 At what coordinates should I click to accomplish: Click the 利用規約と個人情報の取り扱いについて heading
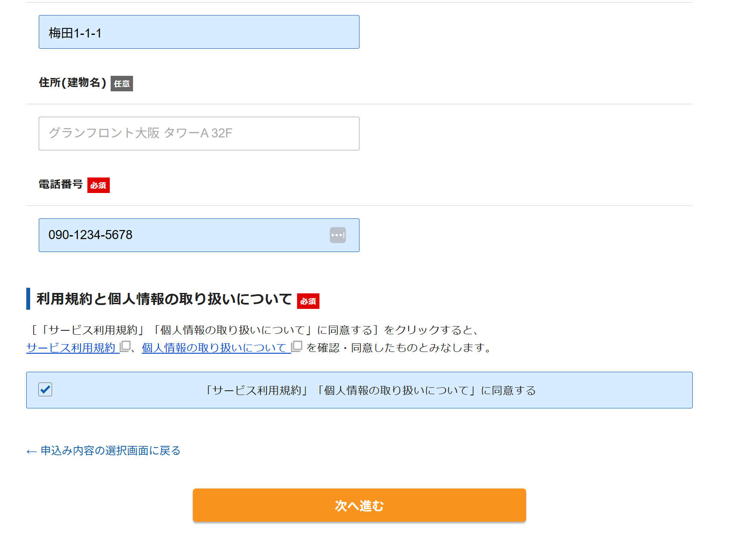click(164, 299)
